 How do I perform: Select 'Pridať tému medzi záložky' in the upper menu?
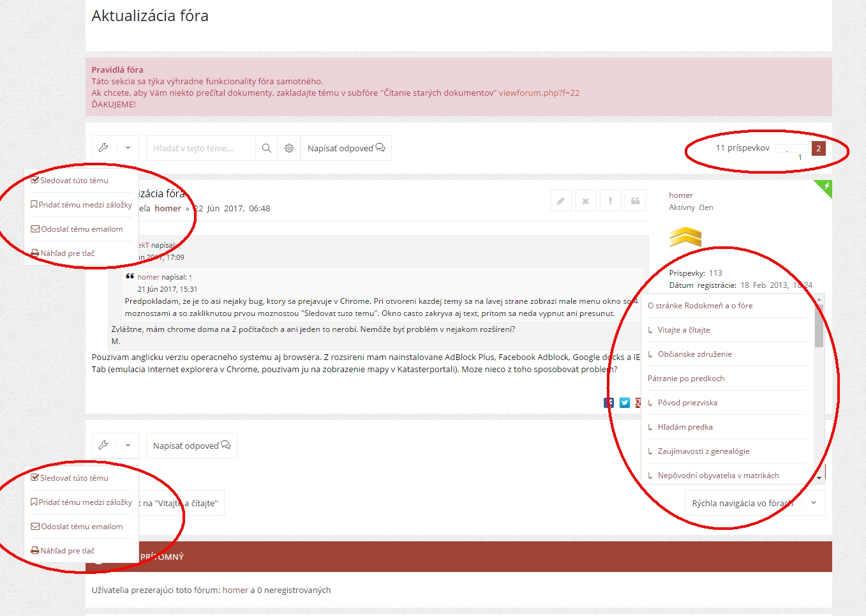[85, 205]
